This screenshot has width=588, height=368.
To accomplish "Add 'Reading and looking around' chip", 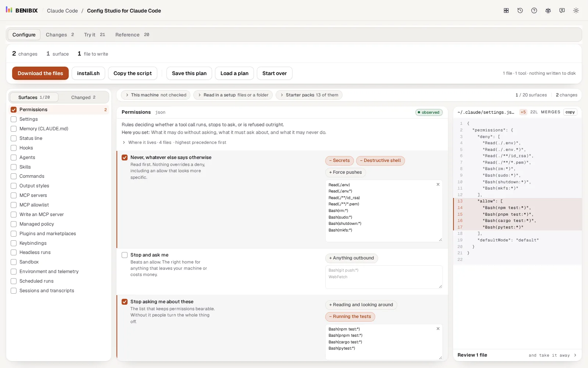I will point(361,305).
